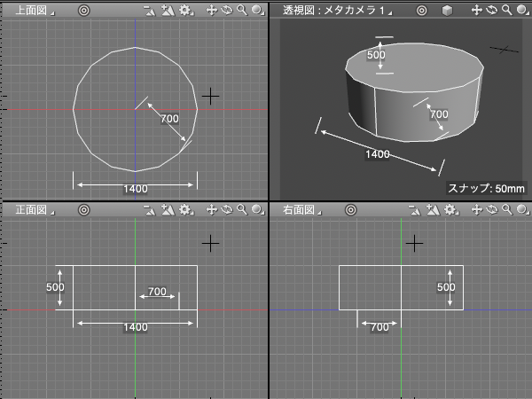The height and width of the screenshot is (399, 532).
Task: Click the rotate icon in the right view header
Action: (492, 210)
